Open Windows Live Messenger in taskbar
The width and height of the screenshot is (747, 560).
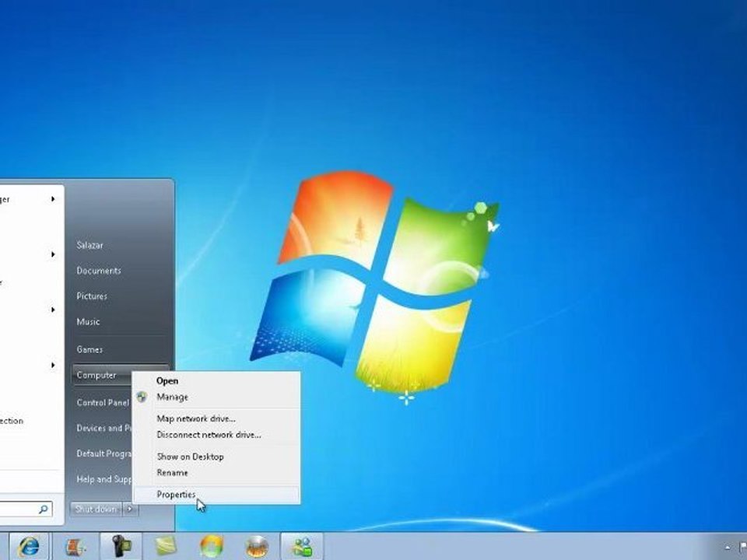pos(302,547)
